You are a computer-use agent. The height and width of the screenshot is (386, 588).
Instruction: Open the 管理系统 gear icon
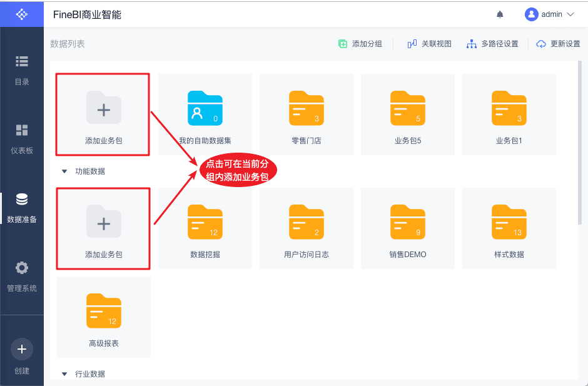point(22,268)
